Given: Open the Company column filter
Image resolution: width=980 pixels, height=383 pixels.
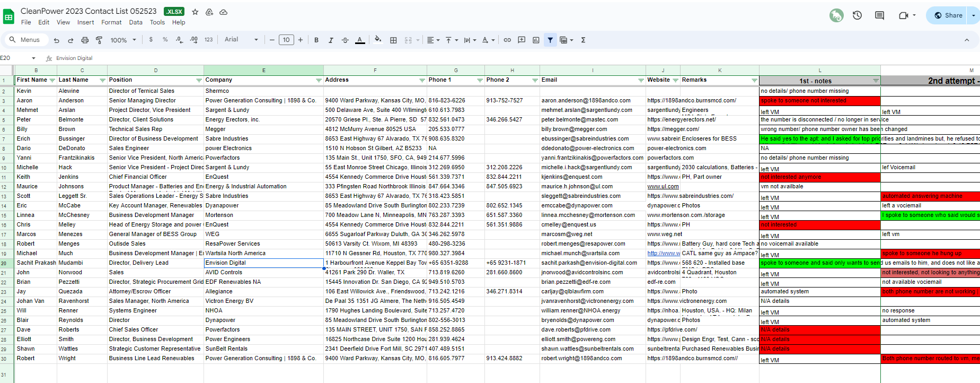Looking at the screenshot, I should [x=319, y=81].
